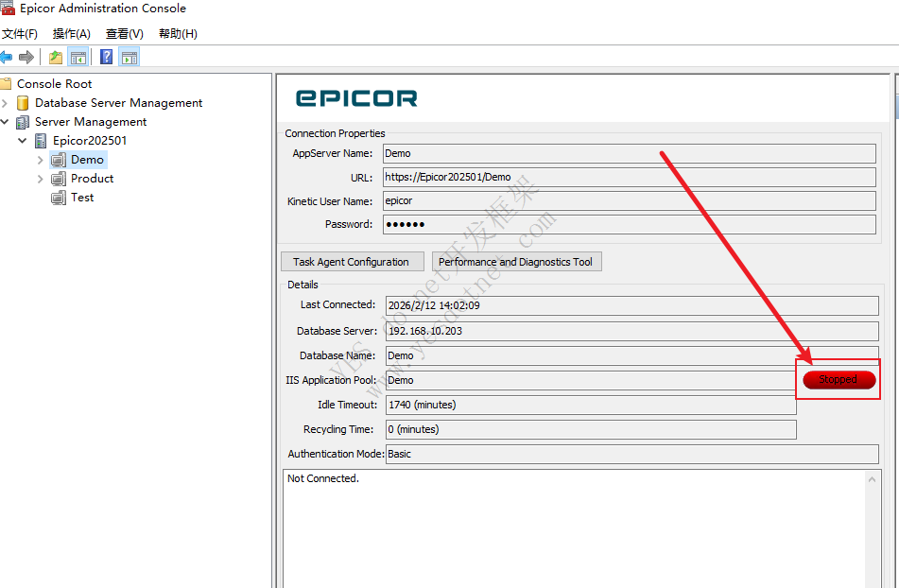Click the red Stopped status indicator
The image size is (899, 588).
(x=838, y=379)
